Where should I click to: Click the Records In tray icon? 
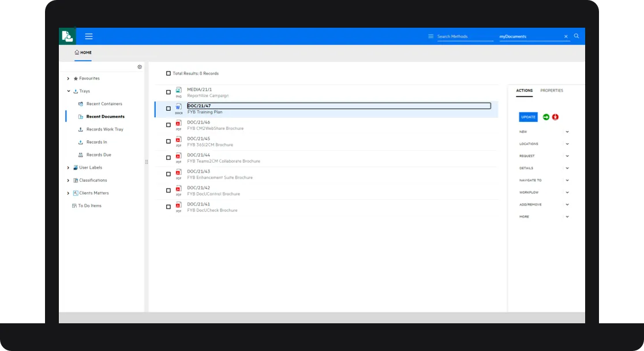81,142
